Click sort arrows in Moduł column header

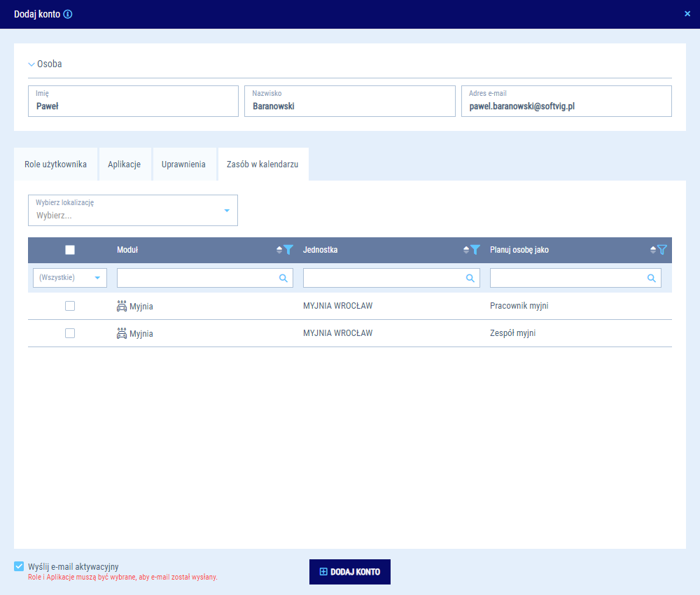click(x=279, y=250)
